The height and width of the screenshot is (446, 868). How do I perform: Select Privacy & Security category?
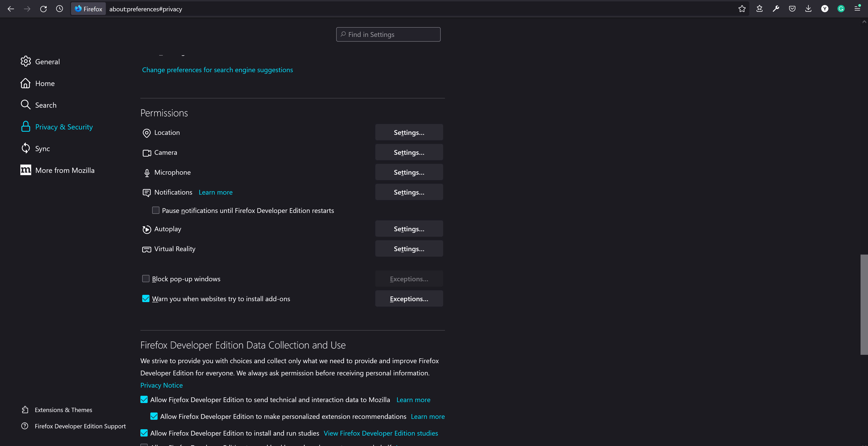click(64, 127)
